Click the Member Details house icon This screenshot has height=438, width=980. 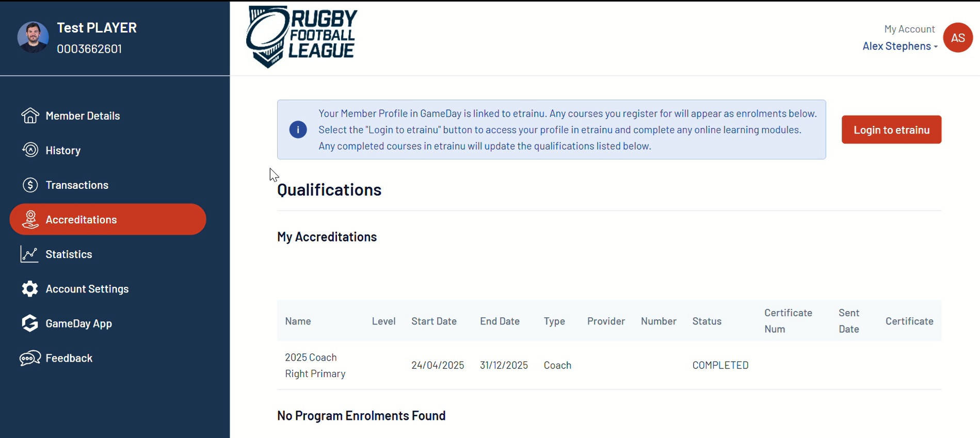click(30, 116)
